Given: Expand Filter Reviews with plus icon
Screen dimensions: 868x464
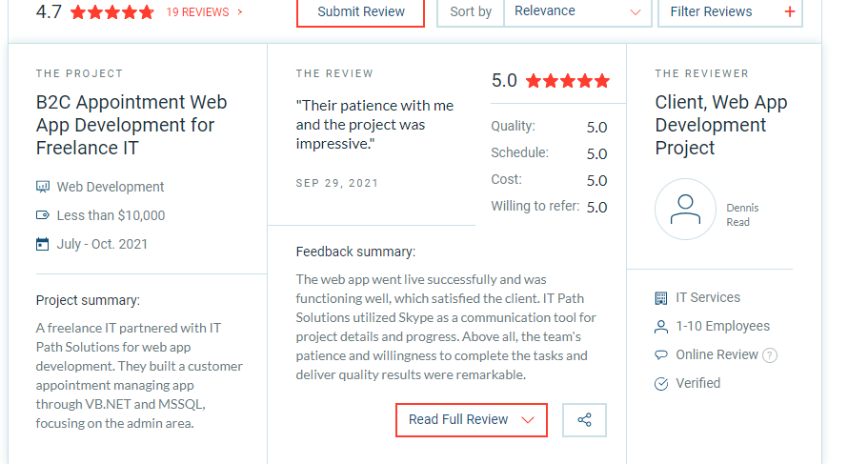Looking at the screenshot, I should point(731,11).
